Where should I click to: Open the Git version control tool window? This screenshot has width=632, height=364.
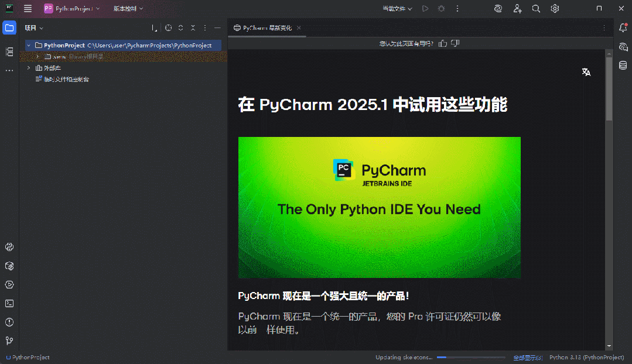coord(9,341)
